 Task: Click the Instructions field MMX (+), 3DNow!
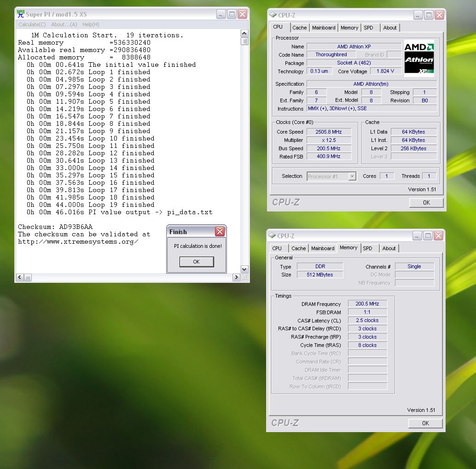click(x=372, y=108)
